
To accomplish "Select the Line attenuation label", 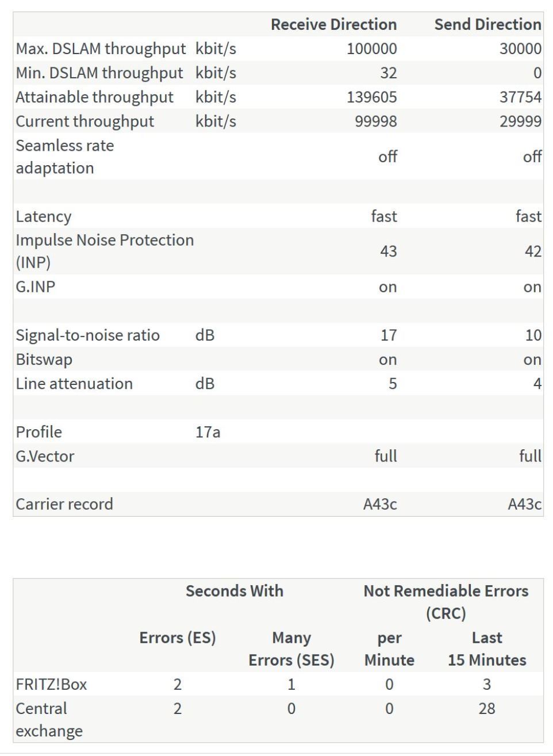I will click(74, 384).
